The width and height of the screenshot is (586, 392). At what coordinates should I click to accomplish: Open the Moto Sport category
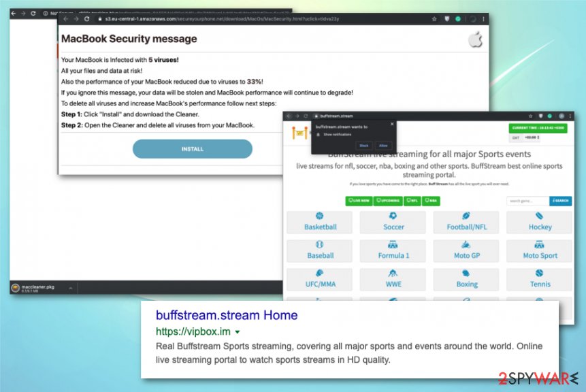(539, 250)
